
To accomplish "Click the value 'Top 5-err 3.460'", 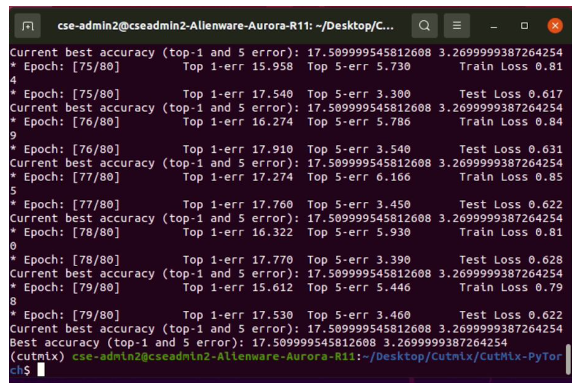I will [x=359, y=315].
